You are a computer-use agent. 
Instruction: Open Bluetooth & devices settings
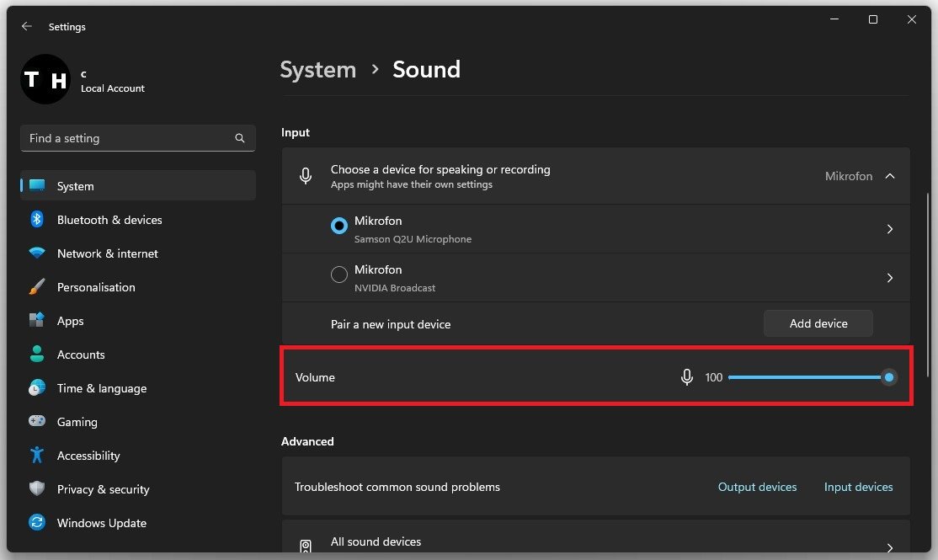(x=109, y=220)
